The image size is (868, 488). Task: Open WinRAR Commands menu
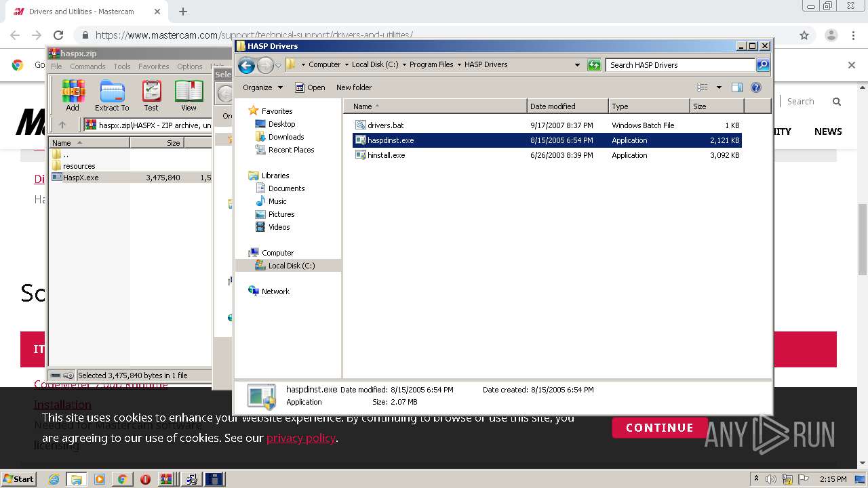(x=87, y=66)
